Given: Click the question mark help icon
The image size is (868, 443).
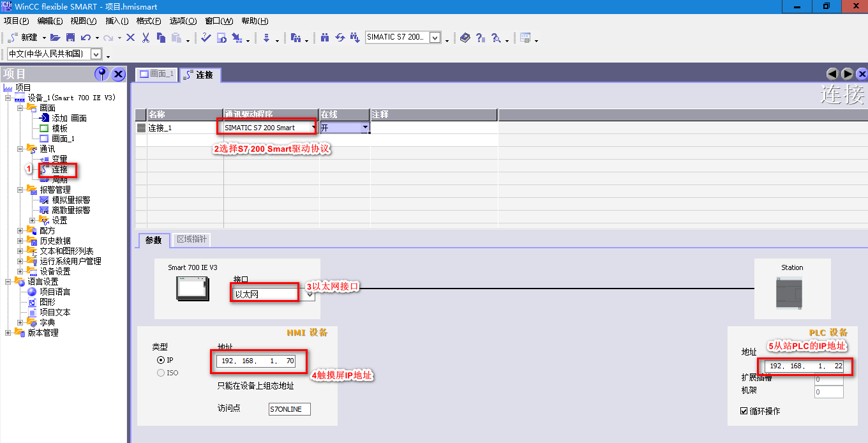Looking at the screenshot, I should (481, 38).
